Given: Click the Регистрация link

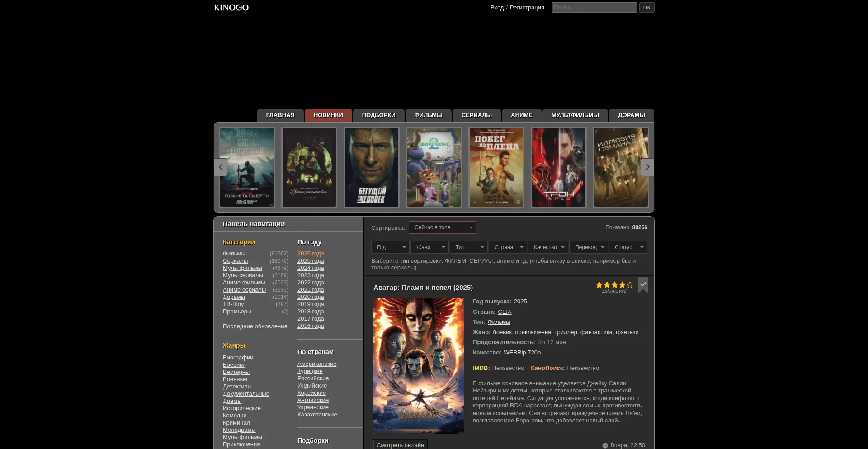Looking at the screenshot, I should click(x=527, y=8).
